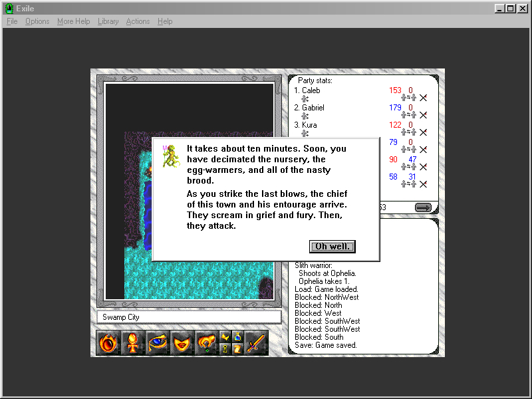Open the Library menu

[x=108, y=21]
